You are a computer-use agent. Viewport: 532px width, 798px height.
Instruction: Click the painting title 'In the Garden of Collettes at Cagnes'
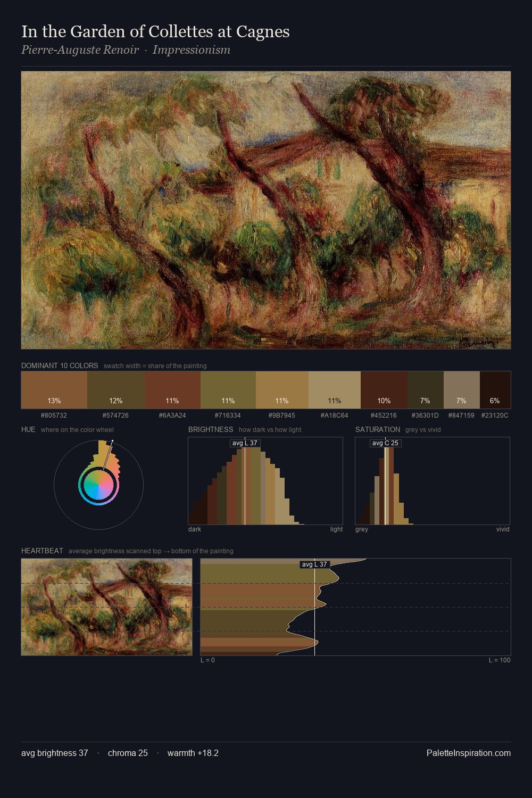click(x=155, y=32)
